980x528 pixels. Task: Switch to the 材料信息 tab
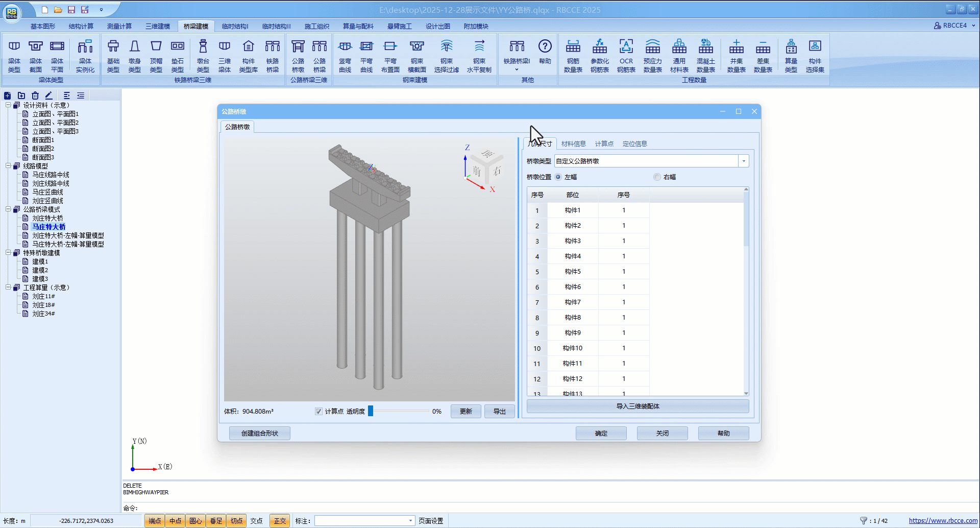(573, 144)
